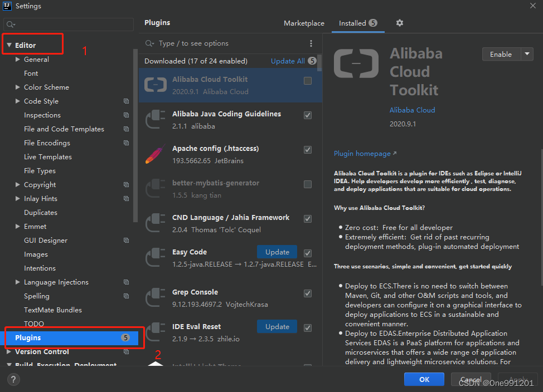The height and width of the screenshot is (392, 543).
Task: Toggle the Easy Code plugin checkbox
Action: pyautogui.click(x=308, y=253)
